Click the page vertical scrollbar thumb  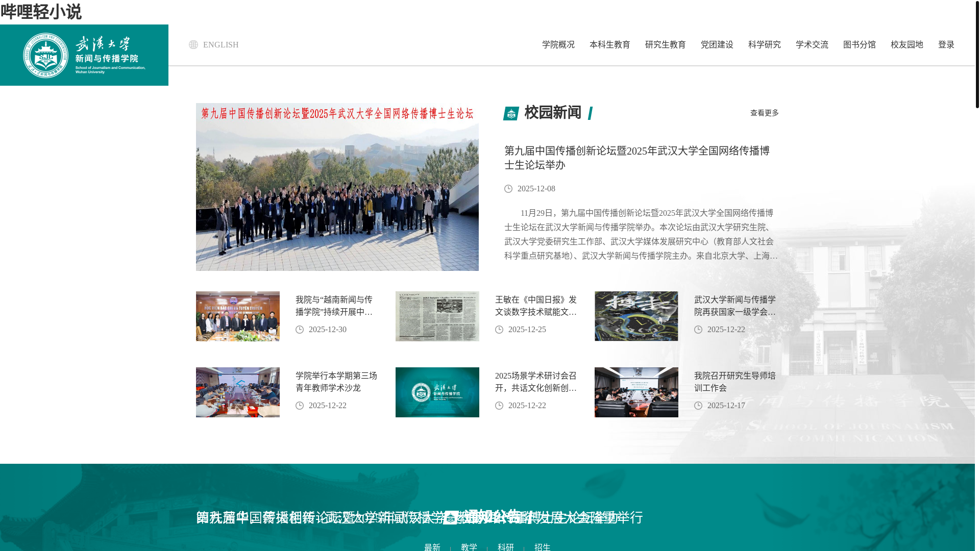coord(977,54)
